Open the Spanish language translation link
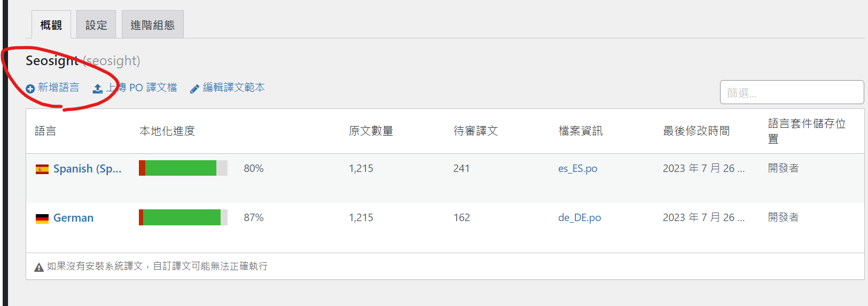The width and height of the screenshot is (868, 306). [87, 169]
